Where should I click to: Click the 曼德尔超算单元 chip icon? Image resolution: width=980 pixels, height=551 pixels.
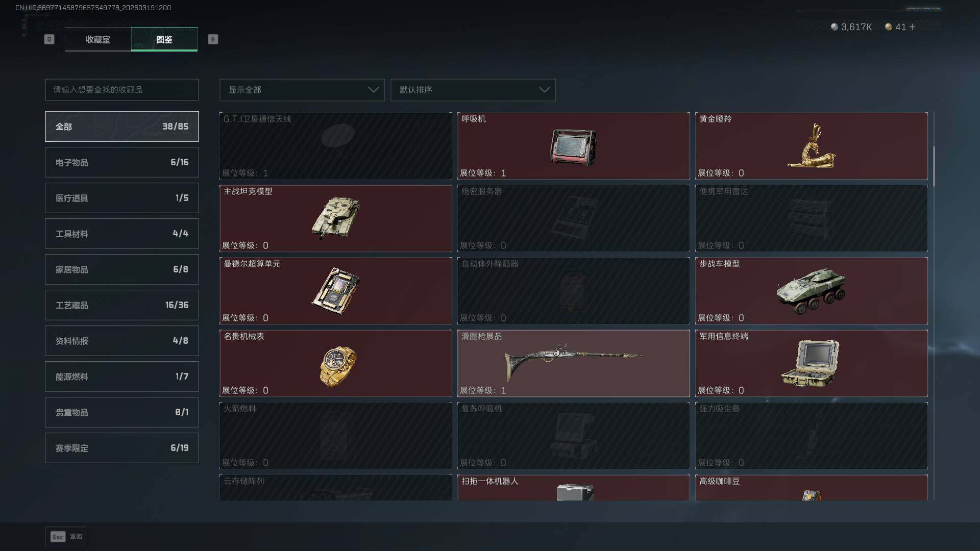coord(335,291)
